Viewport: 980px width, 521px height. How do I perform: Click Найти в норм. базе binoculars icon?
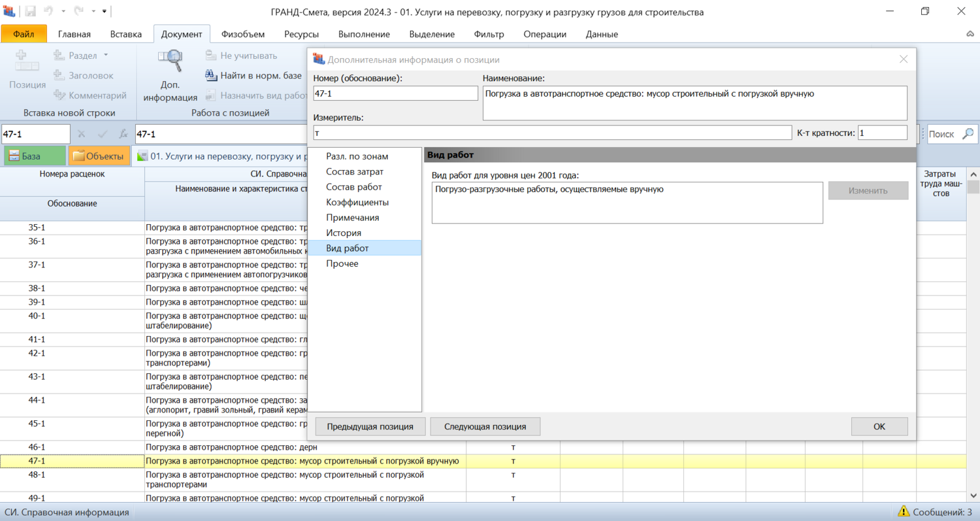click(211, 75)
